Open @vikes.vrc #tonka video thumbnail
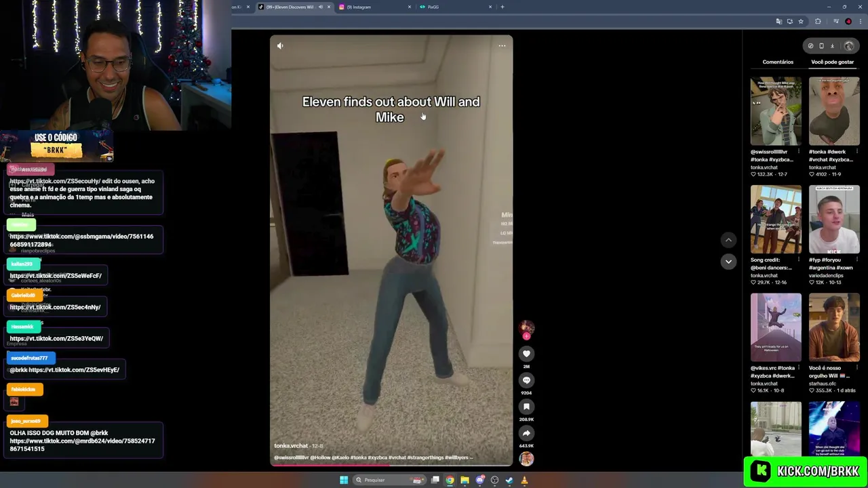Viewport: 868px width, 488px height. pyautogui.click(x=776, y=328)
